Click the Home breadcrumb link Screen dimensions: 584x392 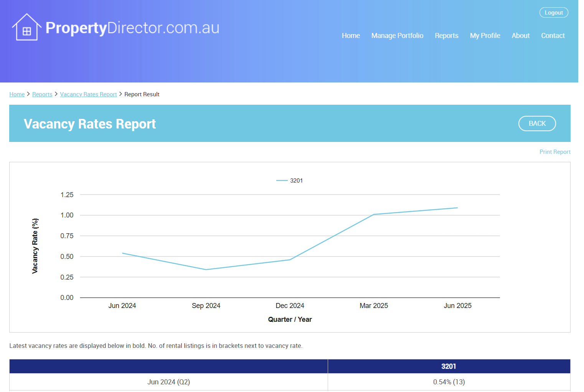[17, 94]
